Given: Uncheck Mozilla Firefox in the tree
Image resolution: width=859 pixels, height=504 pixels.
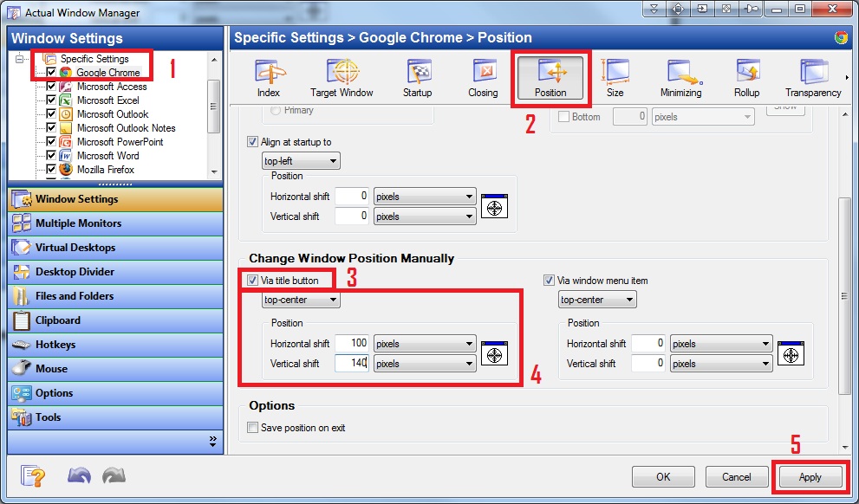Looking at the screenshot, I should (51, 170).
